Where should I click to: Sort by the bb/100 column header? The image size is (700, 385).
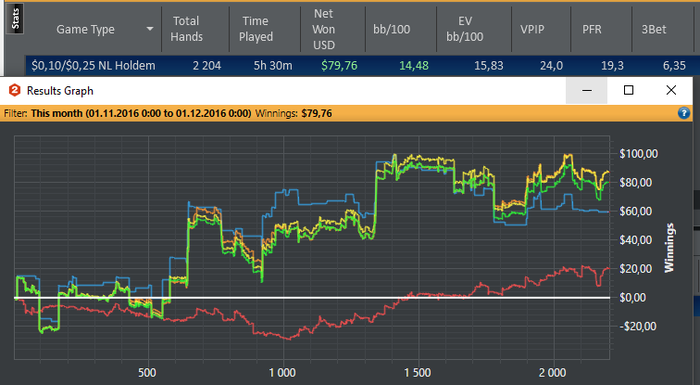point(392,29)
